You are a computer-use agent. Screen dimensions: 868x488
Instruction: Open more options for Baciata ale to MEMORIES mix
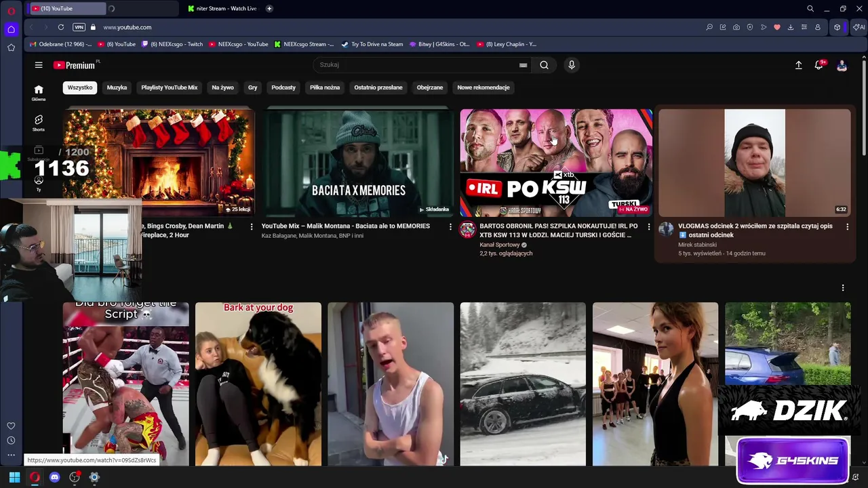point(450,226)
